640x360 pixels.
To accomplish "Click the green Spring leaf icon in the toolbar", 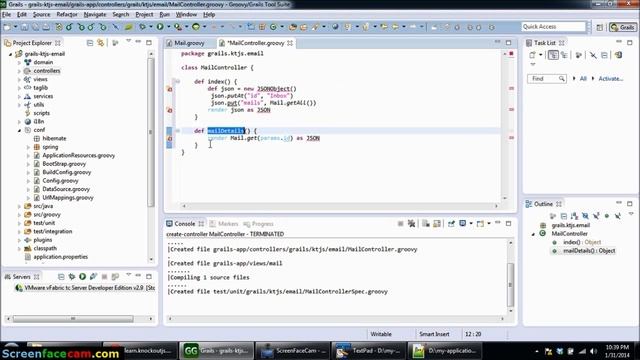I will pyautogui.click(x=129, y=27).
